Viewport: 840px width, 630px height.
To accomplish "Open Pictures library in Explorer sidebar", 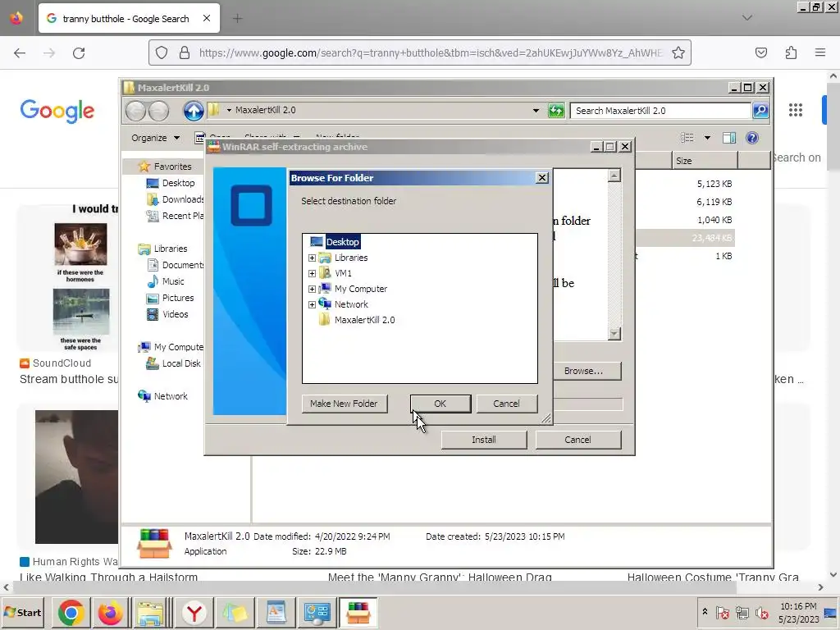I will [178, 298].
